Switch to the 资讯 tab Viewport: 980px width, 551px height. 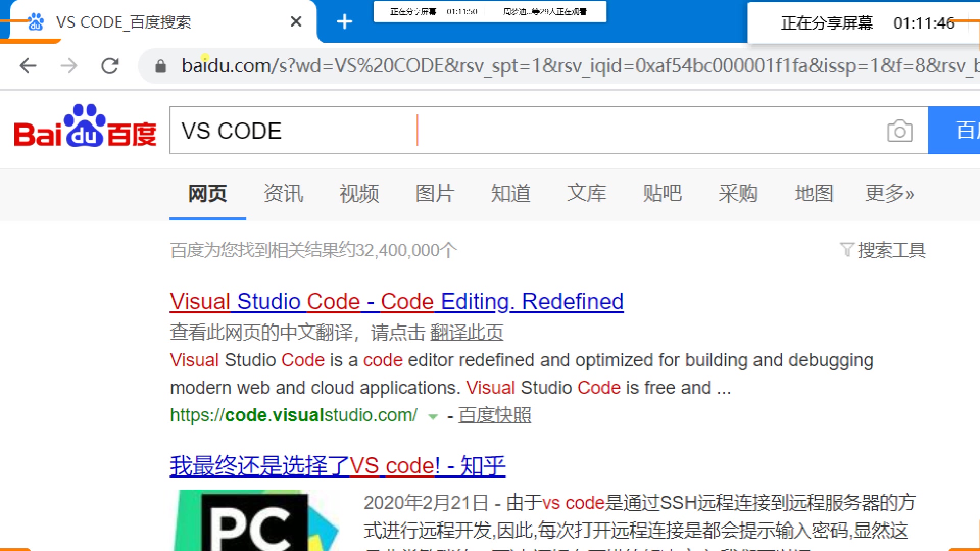283,194
